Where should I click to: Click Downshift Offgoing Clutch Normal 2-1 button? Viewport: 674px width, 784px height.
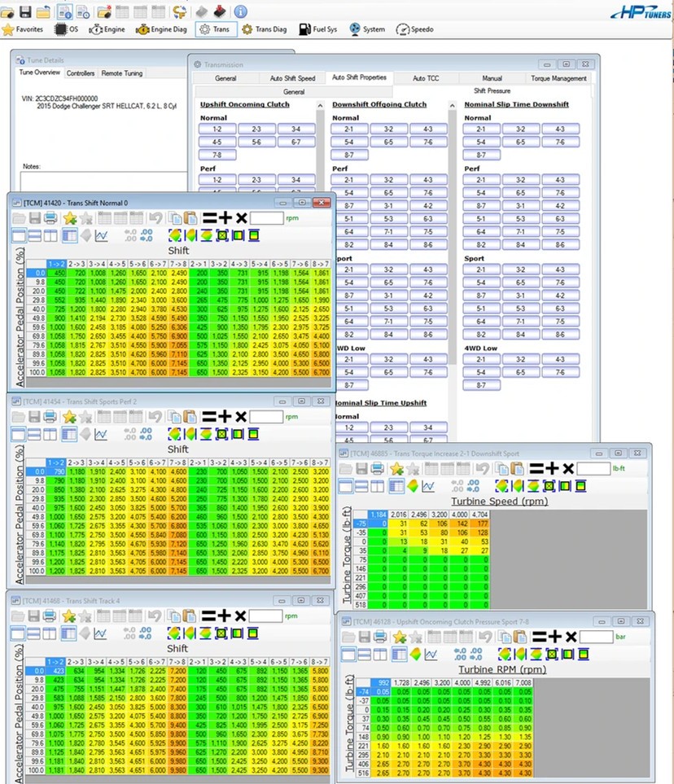pos(349,129)
